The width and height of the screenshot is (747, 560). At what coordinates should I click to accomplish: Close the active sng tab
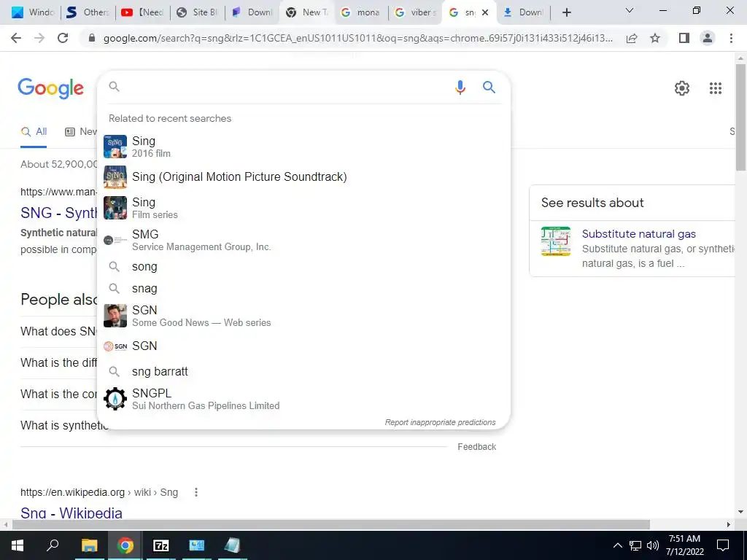point(485,13)
